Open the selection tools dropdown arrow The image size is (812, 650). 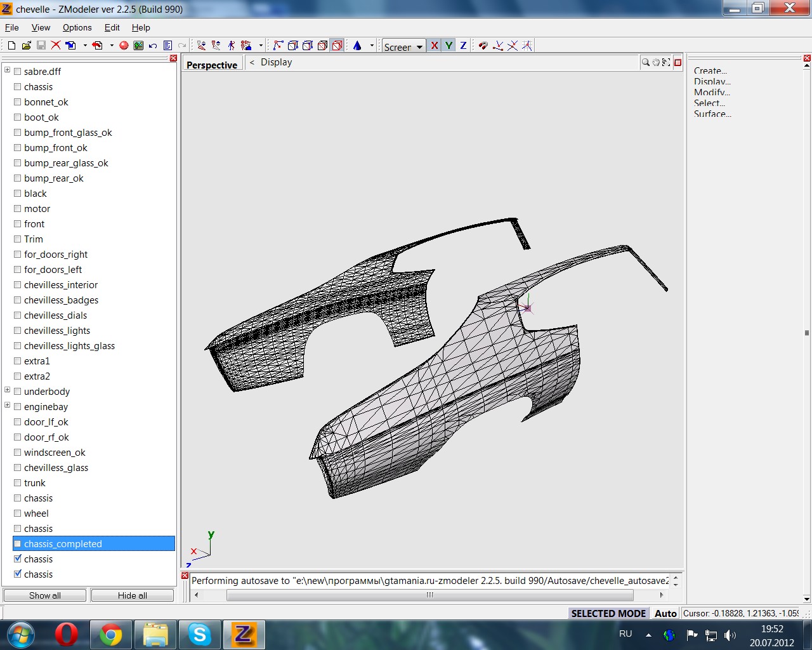coord(261,45)
